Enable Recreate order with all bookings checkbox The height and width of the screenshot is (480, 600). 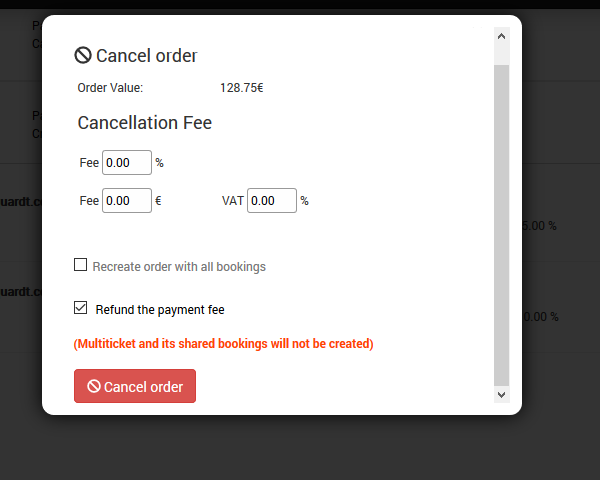pyautogui.click(x=80, y=264)
